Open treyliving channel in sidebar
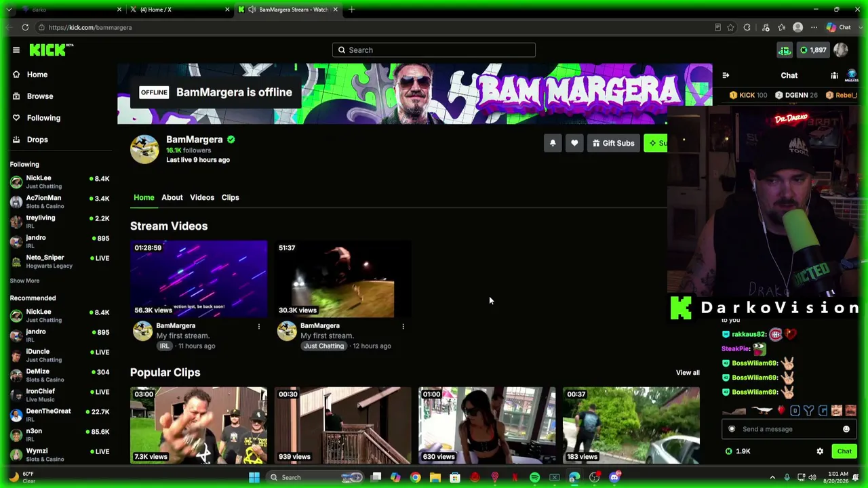Viewport: 868px width, 488px height. click(x=60, y=221)
